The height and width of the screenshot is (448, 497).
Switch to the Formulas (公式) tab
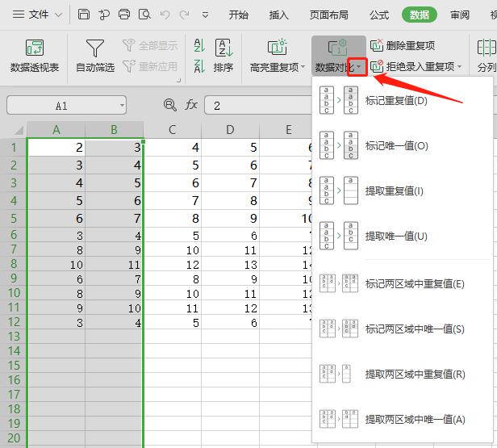point(378,15)
